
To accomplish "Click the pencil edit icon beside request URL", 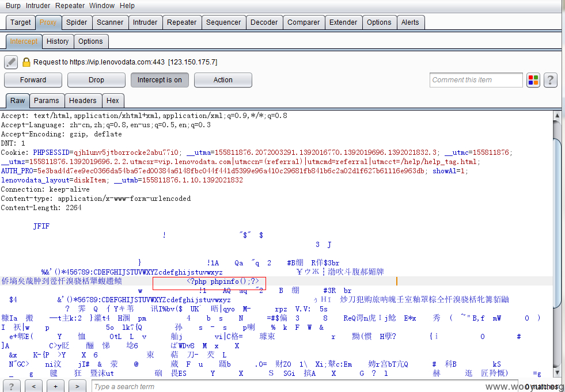I will (x=11, y=62).
